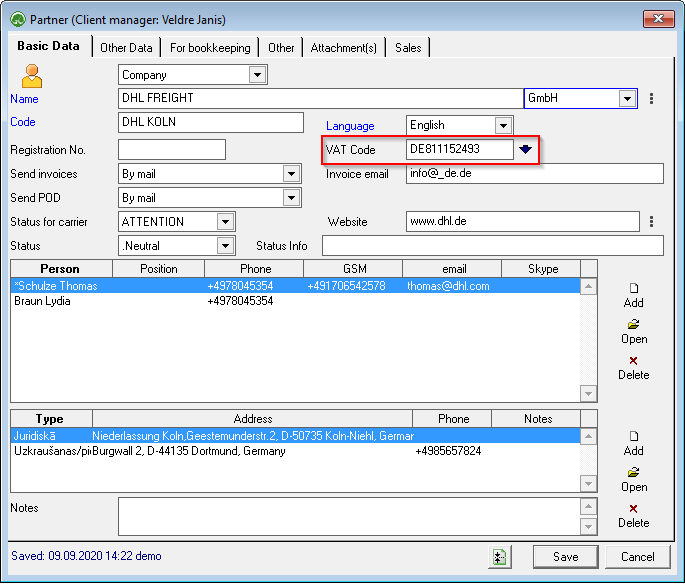Viewport: 685px width, 584px height.
Task: Click the Type column header
Action: 51,419
